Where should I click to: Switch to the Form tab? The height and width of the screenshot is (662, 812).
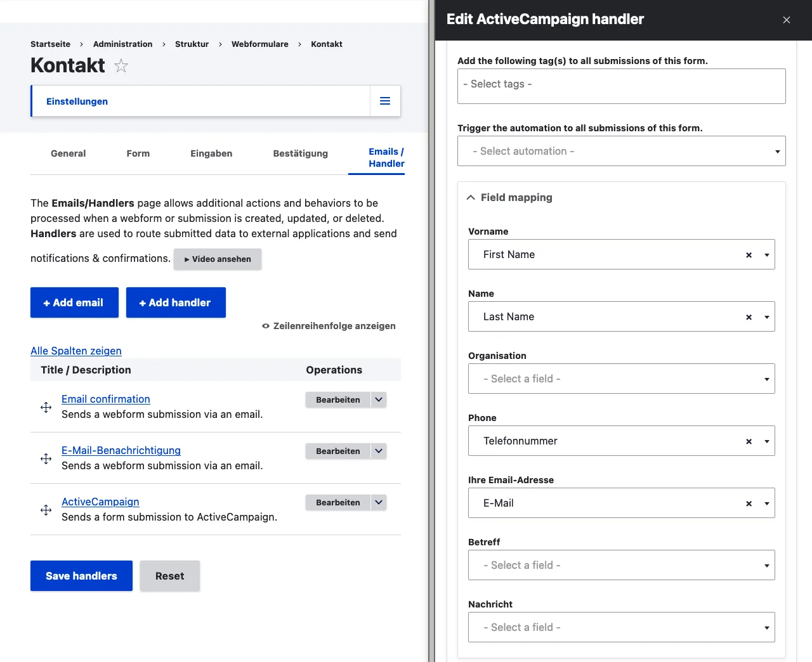coord(138,153)
